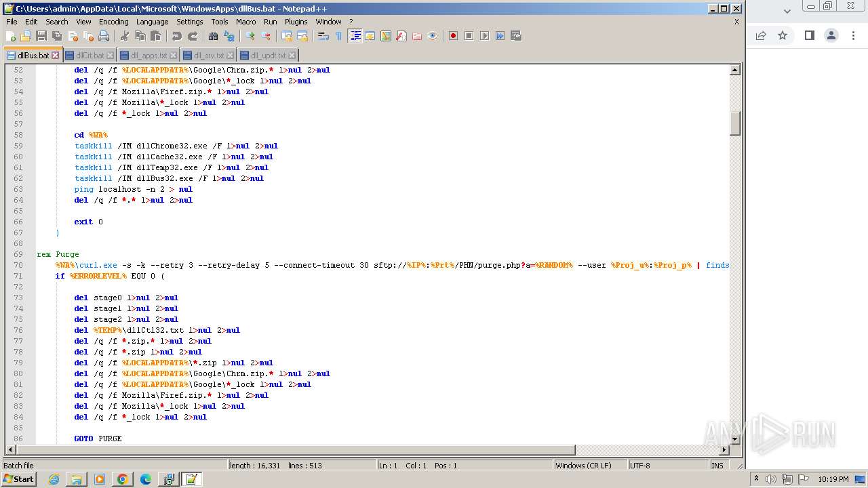The height and width of the screenshot is (488, 868).
Task: Click the browser bookmark star icon
Action: click(x=783, y=35)
